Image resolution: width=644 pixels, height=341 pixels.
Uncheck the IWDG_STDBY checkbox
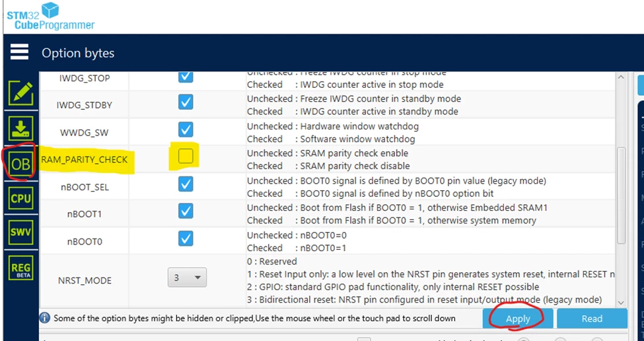click(x=186, y=102)
